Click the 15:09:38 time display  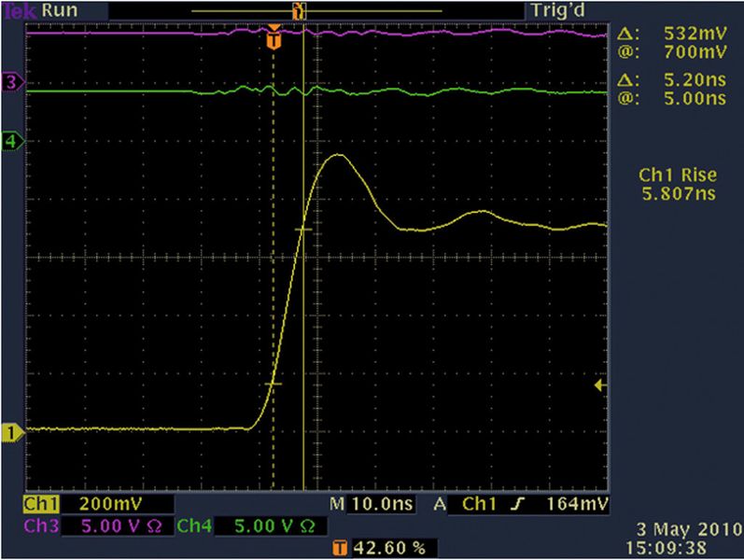(x=666, y=548)
